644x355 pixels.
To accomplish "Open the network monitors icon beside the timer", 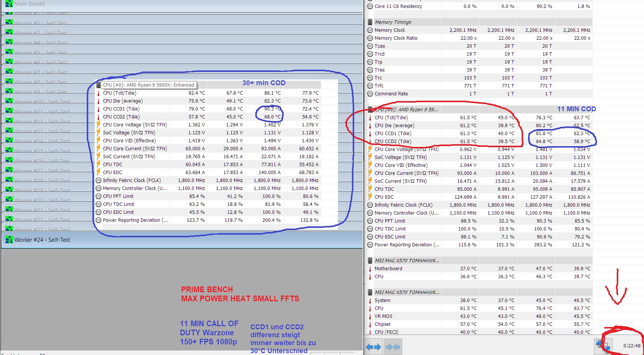I will pyautogui.click(x=603, y=347).
